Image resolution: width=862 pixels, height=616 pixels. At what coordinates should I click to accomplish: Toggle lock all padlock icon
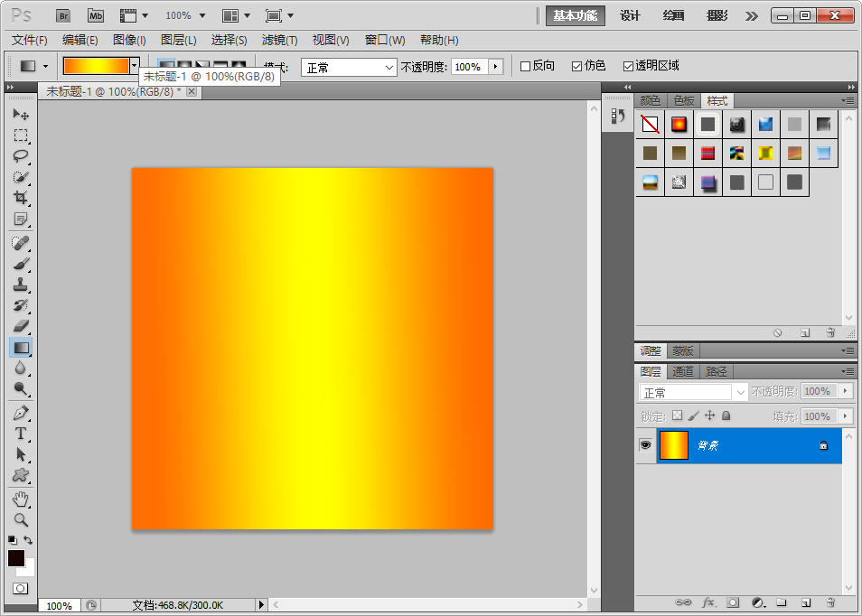pyautogui.click(x=726, y=415)
